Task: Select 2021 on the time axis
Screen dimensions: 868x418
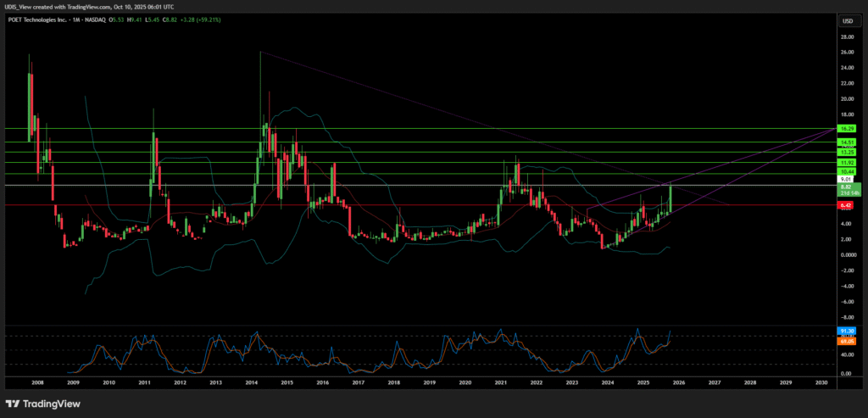Action: tap(501, 383)
